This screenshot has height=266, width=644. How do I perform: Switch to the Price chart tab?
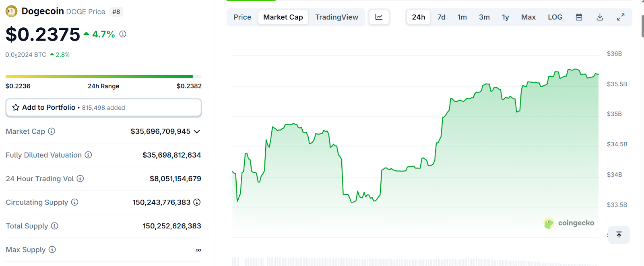click(x=242, y=17)
